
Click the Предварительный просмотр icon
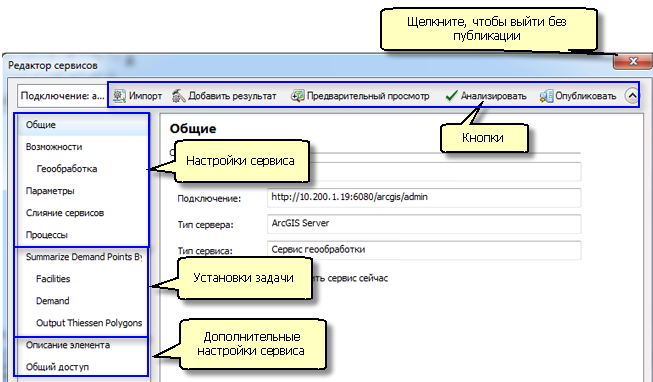point(297,96)
